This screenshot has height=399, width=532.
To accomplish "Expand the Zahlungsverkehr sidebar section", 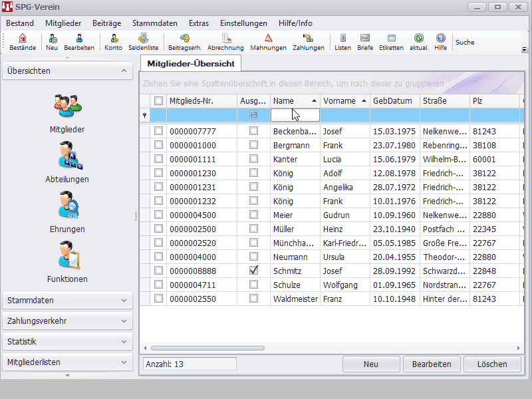I will [67, 321].
